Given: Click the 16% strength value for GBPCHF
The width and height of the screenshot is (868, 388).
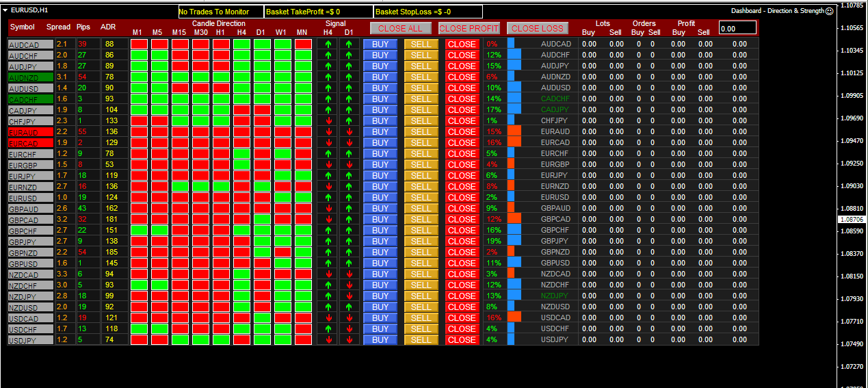Looking at the screenshot, I should pyautogui.click(x=494, y=230).
